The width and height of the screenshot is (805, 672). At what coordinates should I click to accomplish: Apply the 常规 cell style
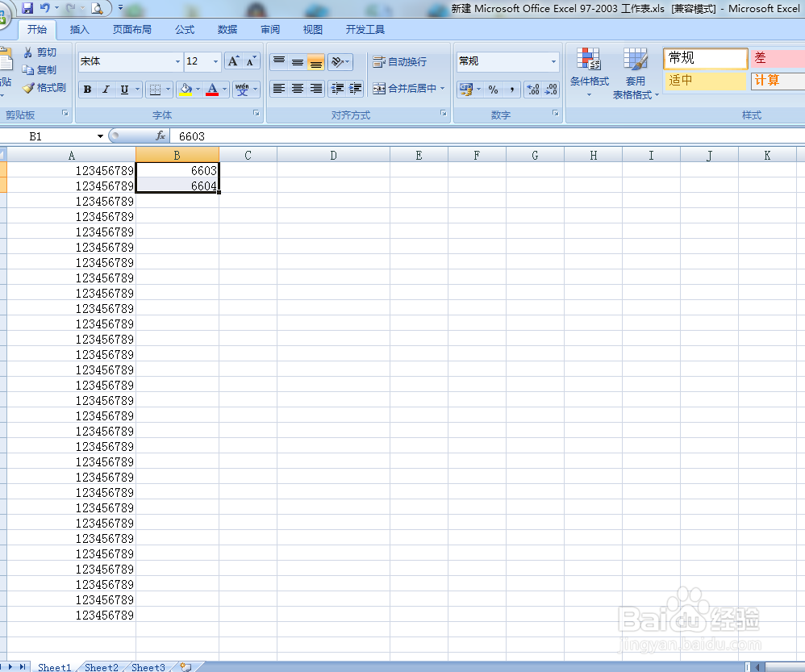point(706,58)
